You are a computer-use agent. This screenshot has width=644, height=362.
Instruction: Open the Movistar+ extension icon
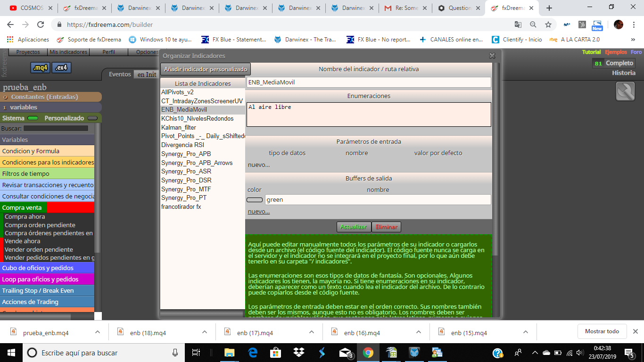coord(567,25)
